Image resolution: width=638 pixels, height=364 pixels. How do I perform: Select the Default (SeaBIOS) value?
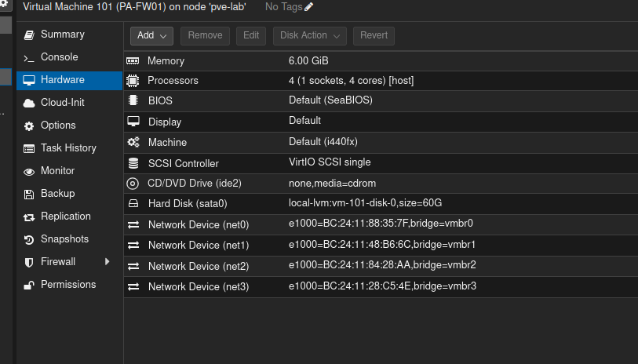[x=330, y=100]
